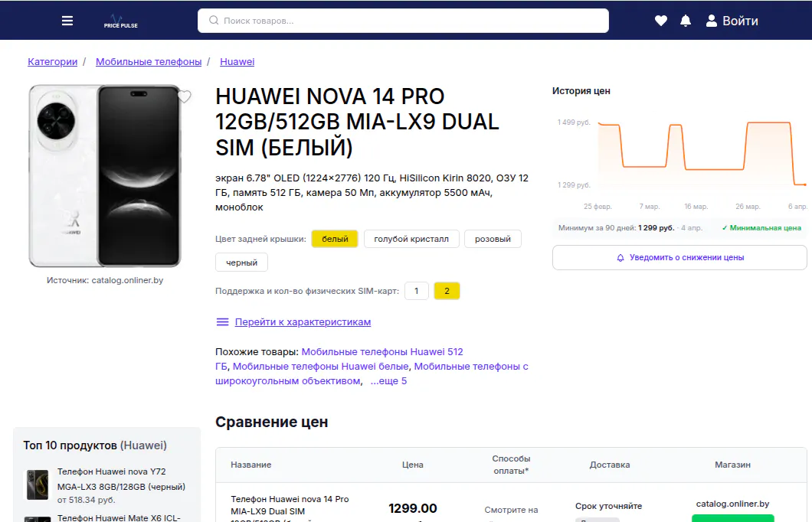
Task: Click the list icon beside Перейти к характеристикам
Action: [x=222, y=321]
